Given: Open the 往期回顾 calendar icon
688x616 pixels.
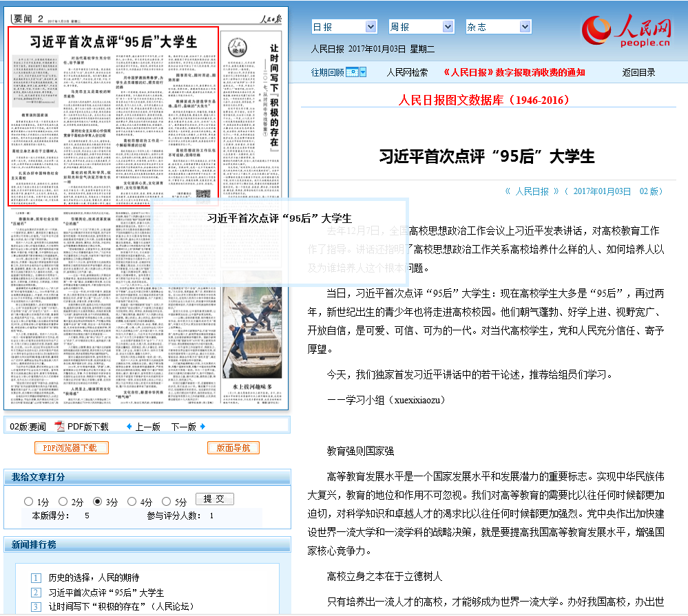Looking at the screenshot, I should pos(355,72).
